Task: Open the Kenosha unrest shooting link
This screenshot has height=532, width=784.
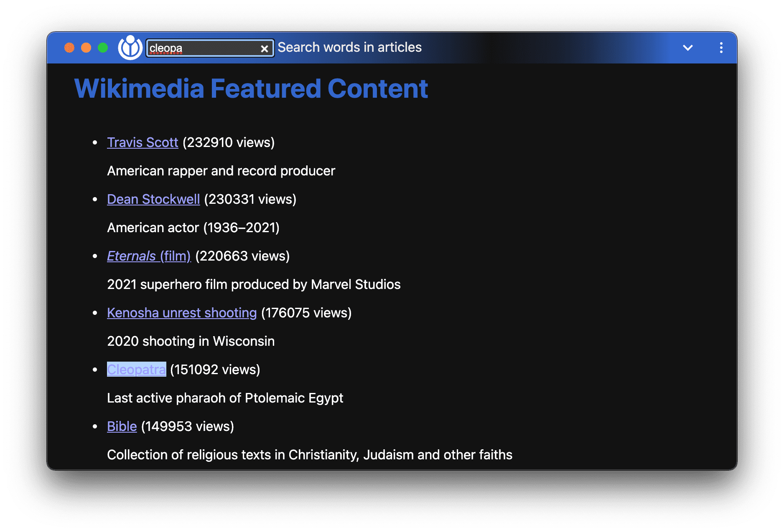Action: click(x=182, y=313)
